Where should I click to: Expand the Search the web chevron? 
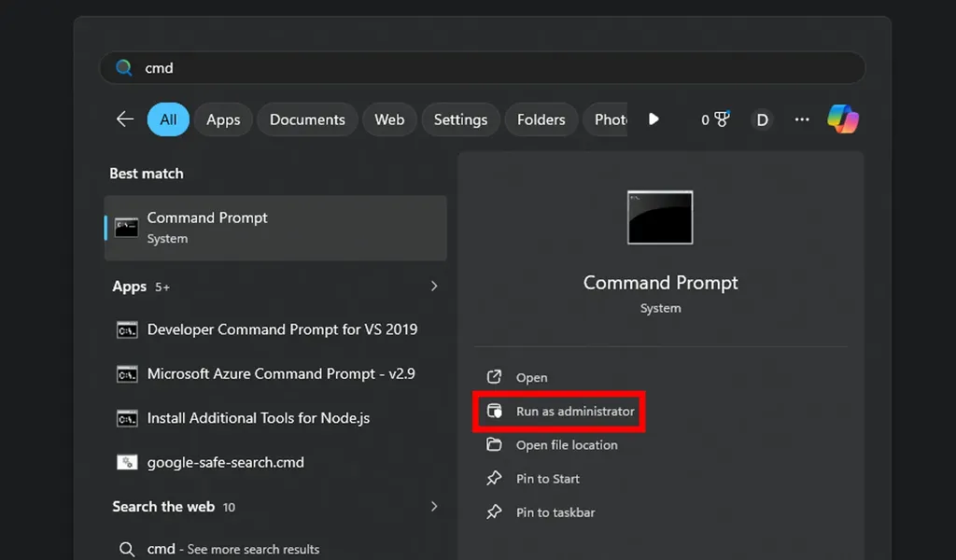click(x=434, y=507)
